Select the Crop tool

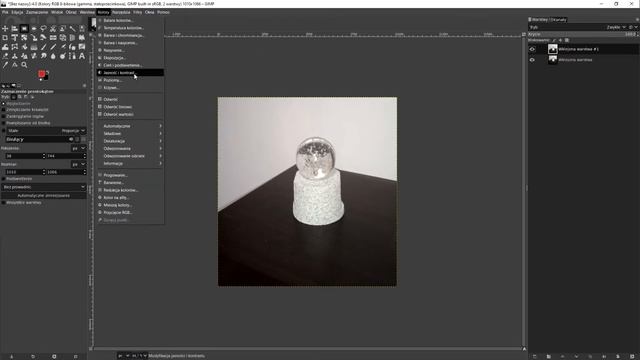[x=5, y=38]
